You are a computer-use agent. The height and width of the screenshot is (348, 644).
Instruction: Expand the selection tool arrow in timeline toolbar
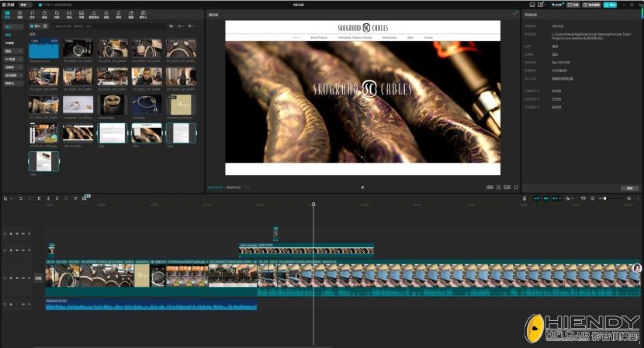coord(11,198)
